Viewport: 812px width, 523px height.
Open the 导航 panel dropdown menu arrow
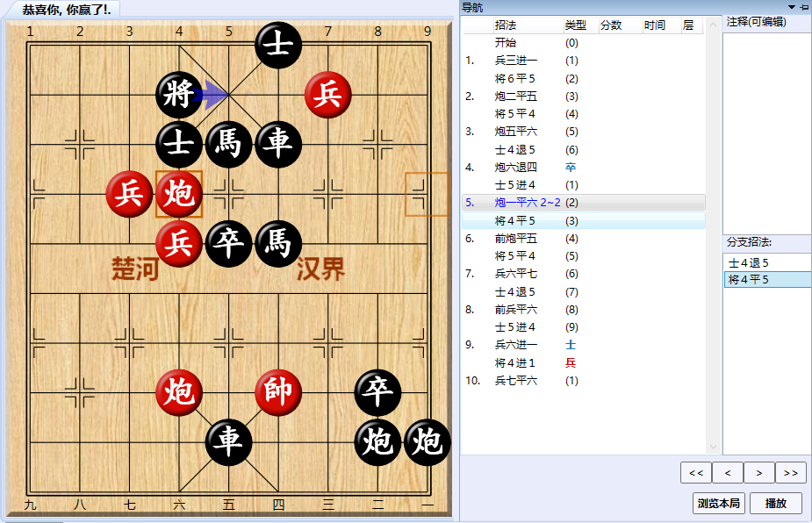tap(791, 7)
